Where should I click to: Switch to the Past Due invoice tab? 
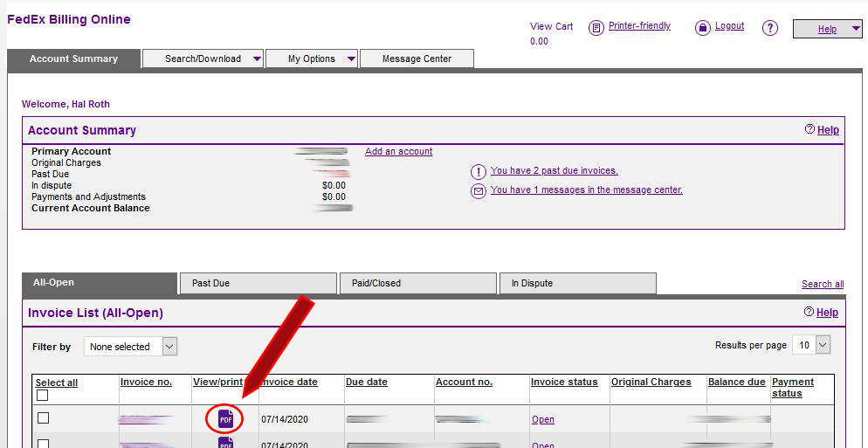pos(258,283)
